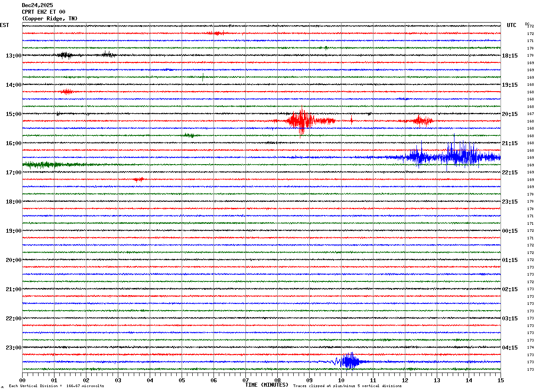Image resolution: width=536 pixels, height=392 pixels.
Task: Click the small red event after 17:00 near minute 4
Action: [x=139, y=179]
